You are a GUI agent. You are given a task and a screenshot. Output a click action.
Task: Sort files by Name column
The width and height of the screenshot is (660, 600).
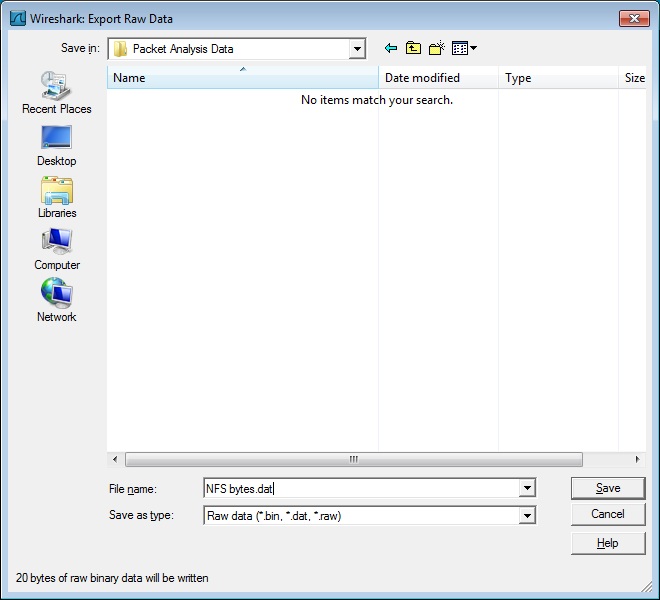coord(243,78)
